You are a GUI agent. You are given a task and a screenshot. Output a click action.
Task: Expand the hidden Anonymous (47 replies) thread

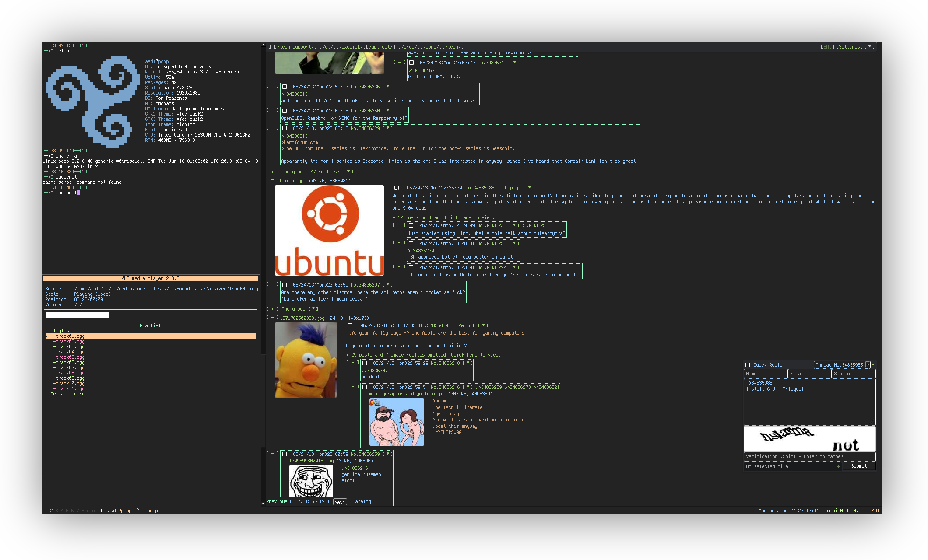[272, 171]
